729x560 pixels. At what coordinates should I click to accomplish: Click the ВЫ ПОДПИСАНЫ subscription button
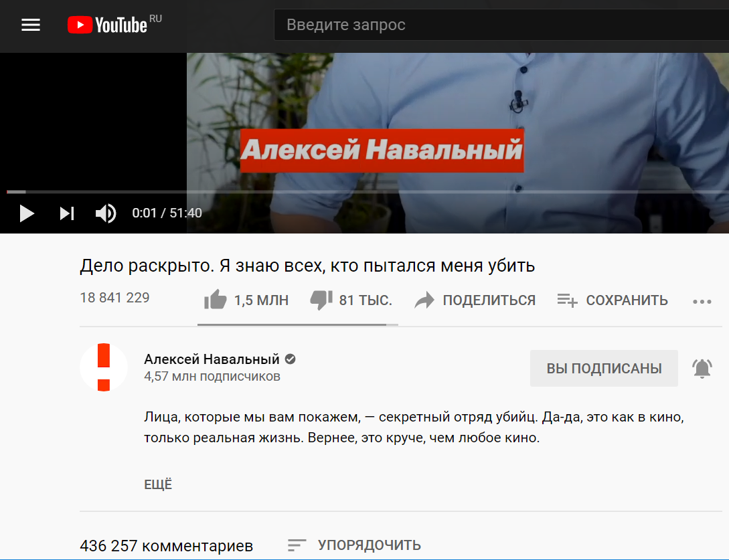click(604, 368)
